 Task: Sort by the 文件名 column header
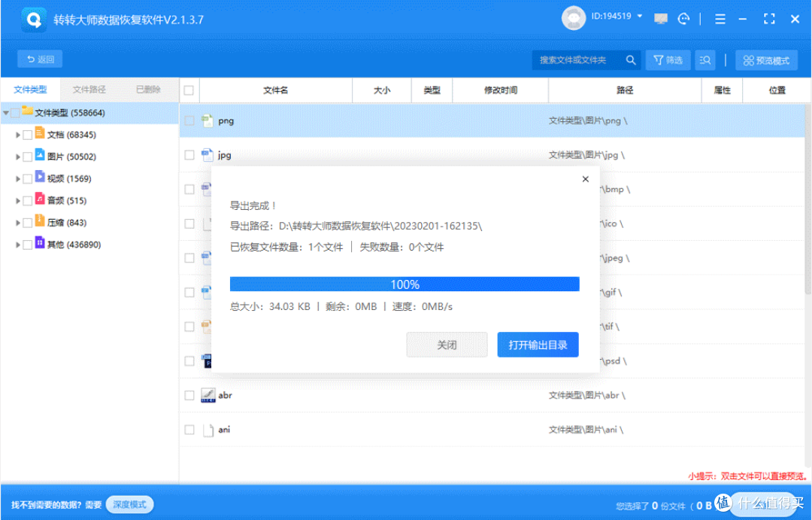tap(275, 90)
